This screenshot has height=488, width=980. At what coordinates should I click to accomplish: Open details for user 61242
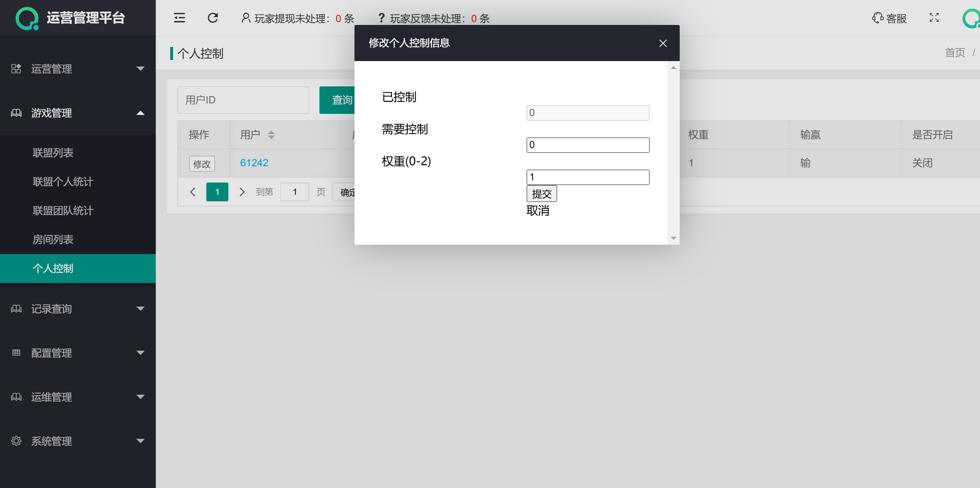click(x=254, y=163)
